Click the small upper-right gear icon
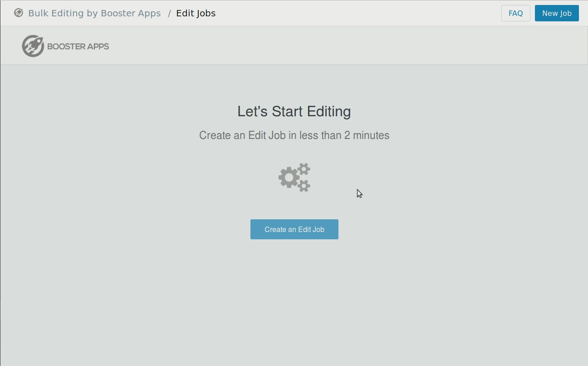The width and height of the screenshot is (588, 366). tap(304, 169)
